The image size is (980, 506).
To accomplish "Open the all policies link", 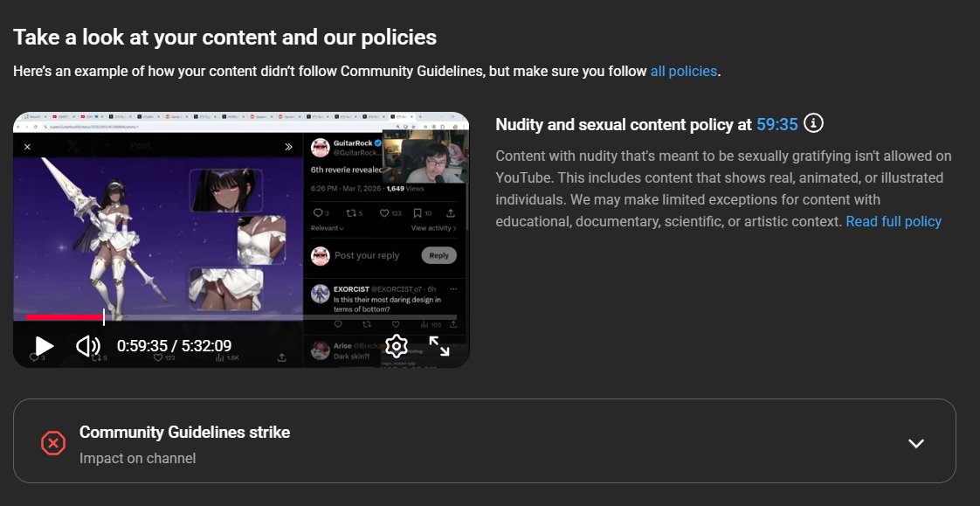I will coord(684,72).
